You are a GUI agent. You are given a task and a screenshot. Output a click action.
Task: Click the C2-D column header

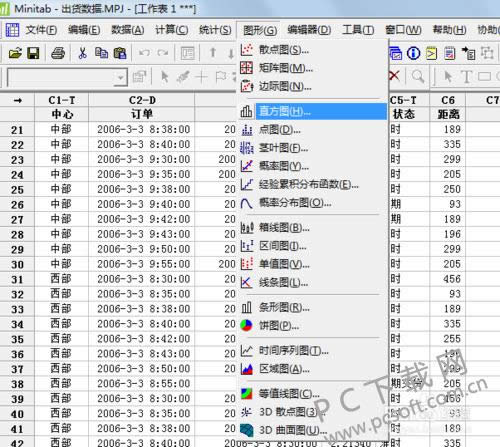(x=142, y=100)
